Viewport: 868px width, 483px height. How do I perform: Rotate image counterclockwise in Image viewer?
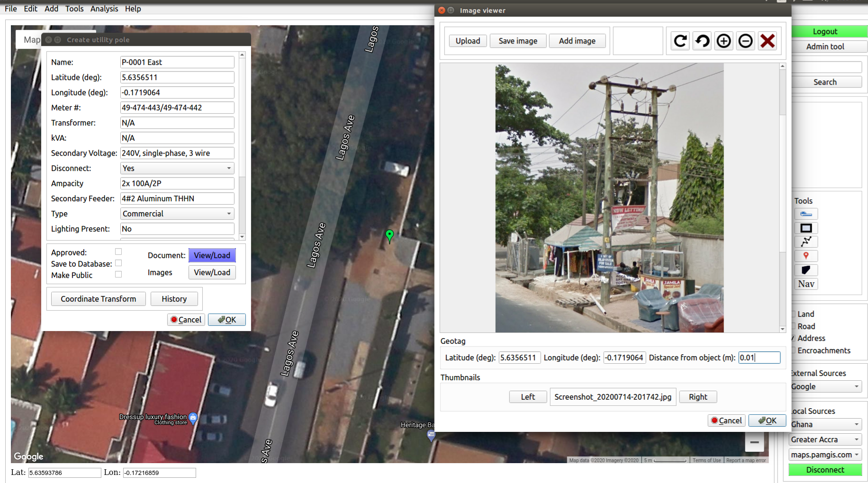[702, 41]
